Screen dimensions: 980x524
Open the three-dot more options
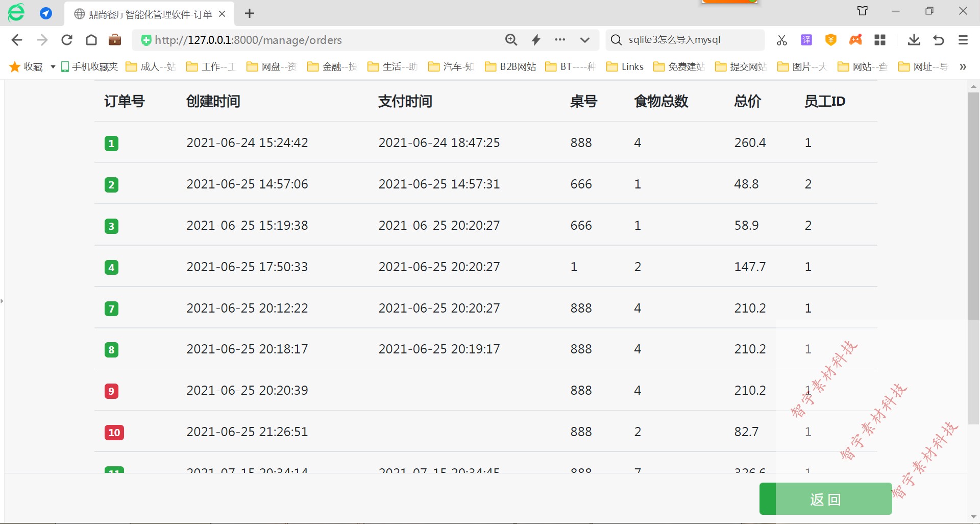coord(560,40)
